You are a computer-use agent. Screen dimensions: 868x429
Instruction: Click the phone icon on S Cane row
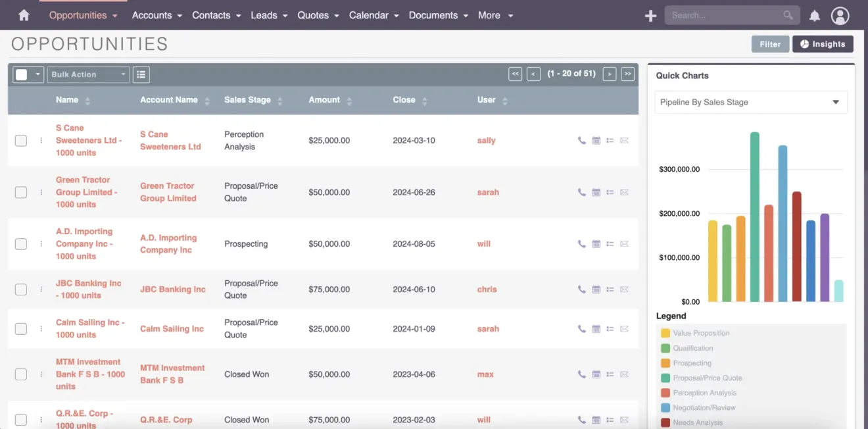(x=581, y=140)
